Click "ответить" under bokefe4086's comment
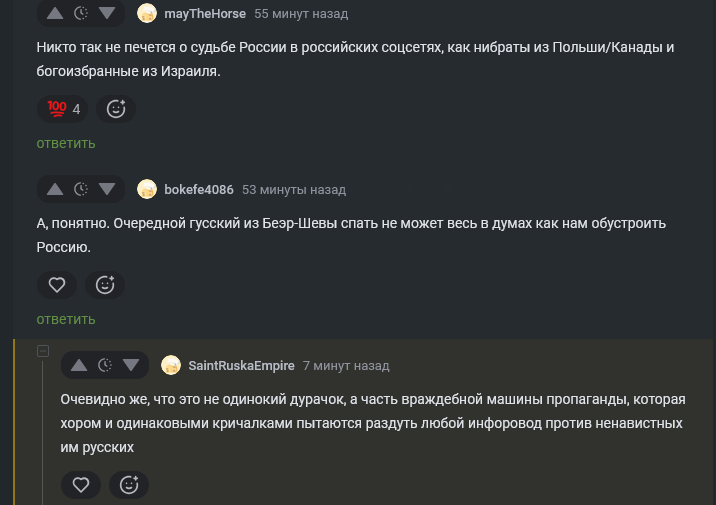The image size is (716, 505). pos(66,319)
